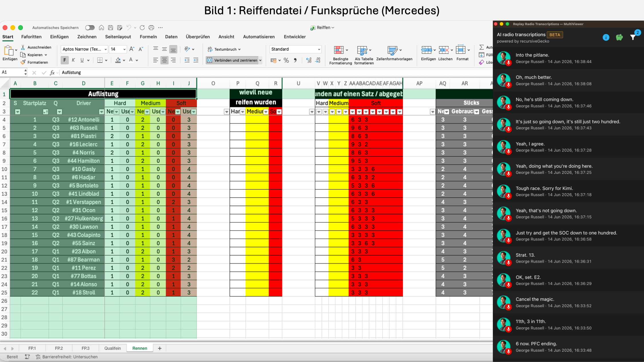Click the font color A swatch
Image resolution: width=644 pixels, height=362 pixels.
click(131, 60)
